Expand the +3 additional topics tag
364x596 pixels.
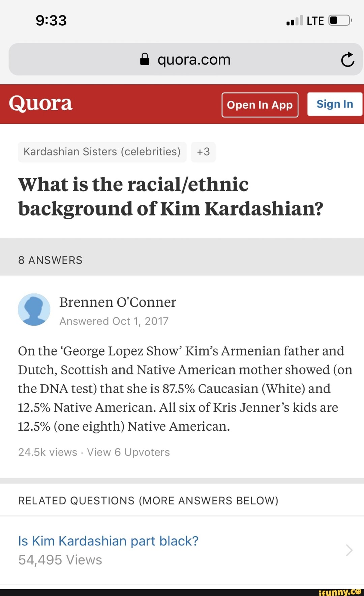tap(203, 152)
